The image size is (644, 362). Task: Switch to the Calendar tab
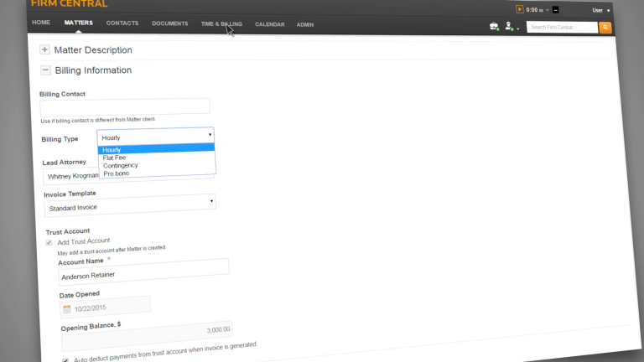269,24
